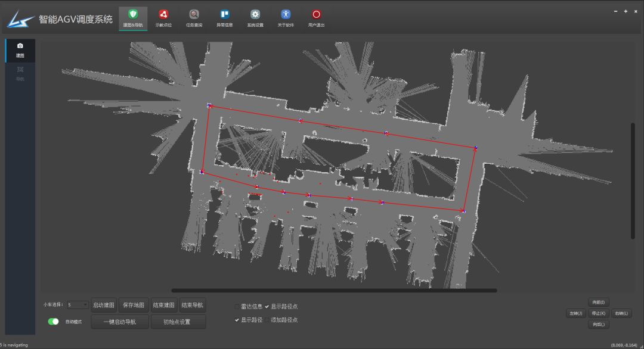Expand the 小车选择 dropdown
644x349 pixels.
pos(78,305)
